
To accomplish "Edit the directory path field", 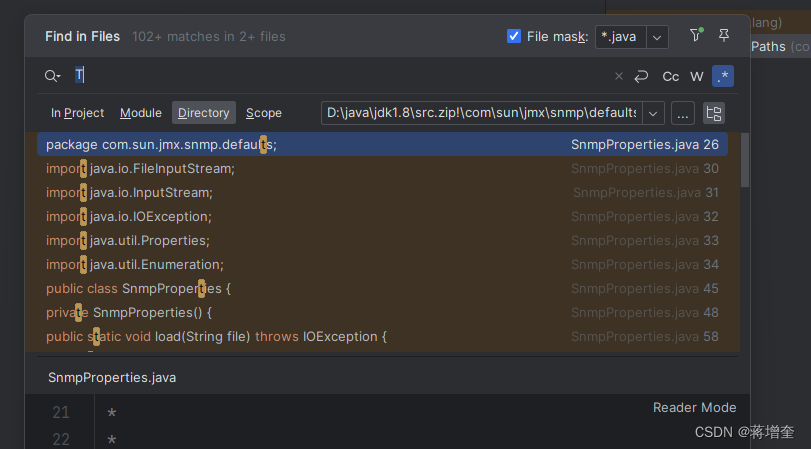I will 482,113.
